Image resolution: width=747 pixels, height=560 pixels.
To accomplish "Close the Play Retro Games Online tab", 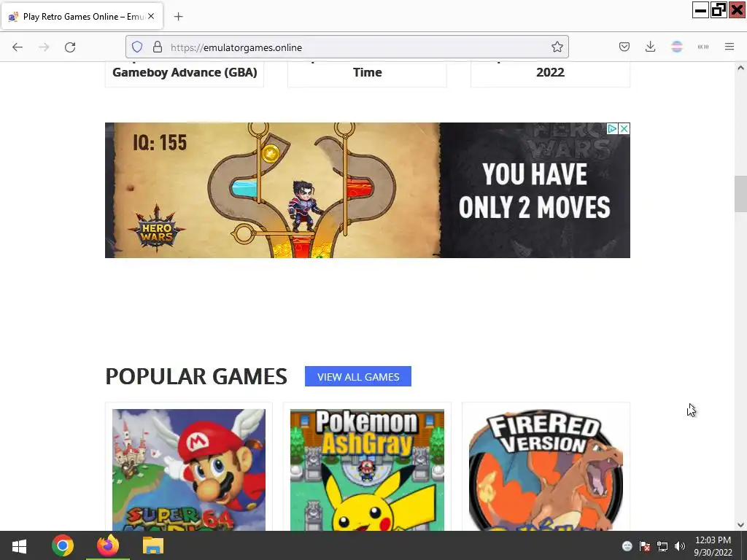I will pos(151,16).
